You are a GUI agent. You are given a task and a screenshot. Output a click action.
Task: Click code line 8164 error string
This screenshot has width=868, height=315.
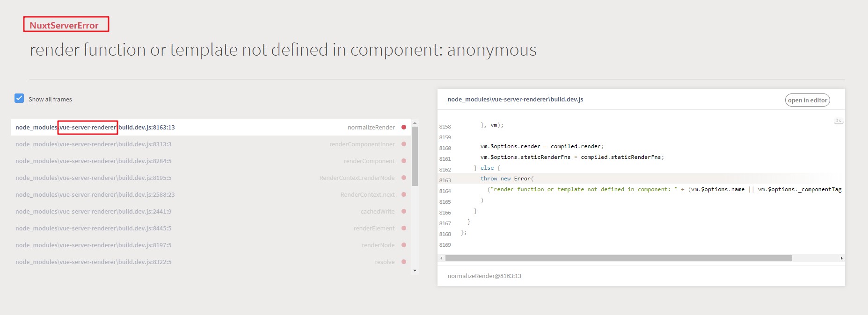664,189
